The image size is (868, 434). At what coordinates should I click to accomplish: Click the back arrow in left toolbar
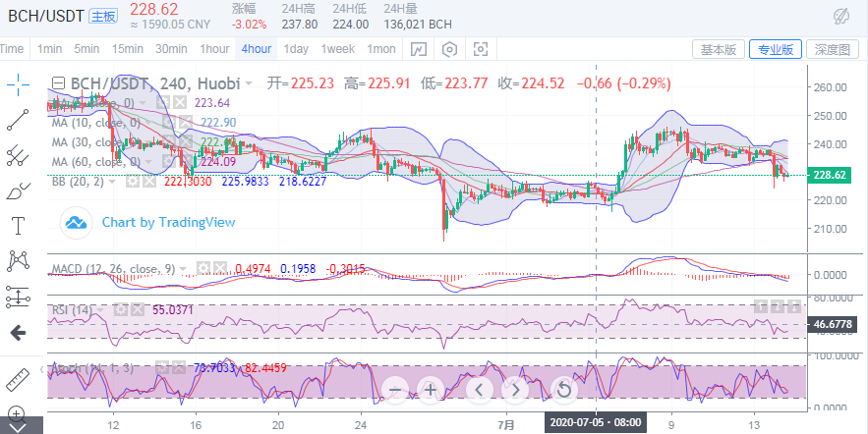coord(18,332)
